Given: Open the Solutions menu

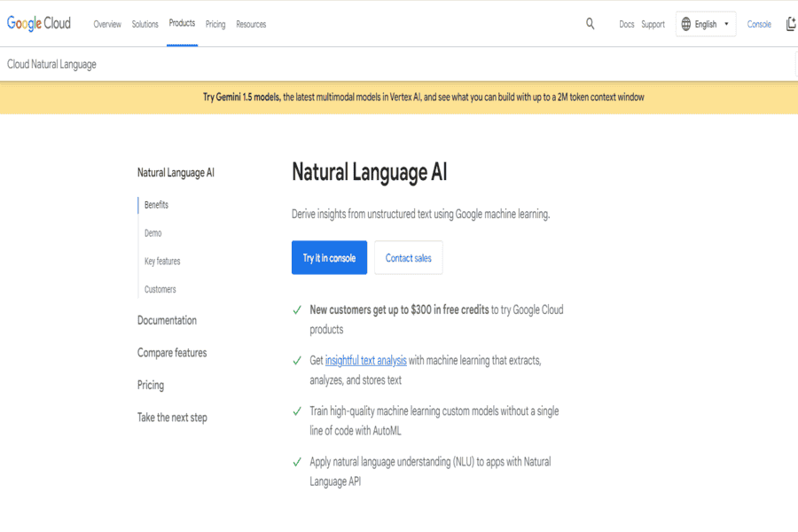Looking at the screenshot, I should (x=145, y=25).
